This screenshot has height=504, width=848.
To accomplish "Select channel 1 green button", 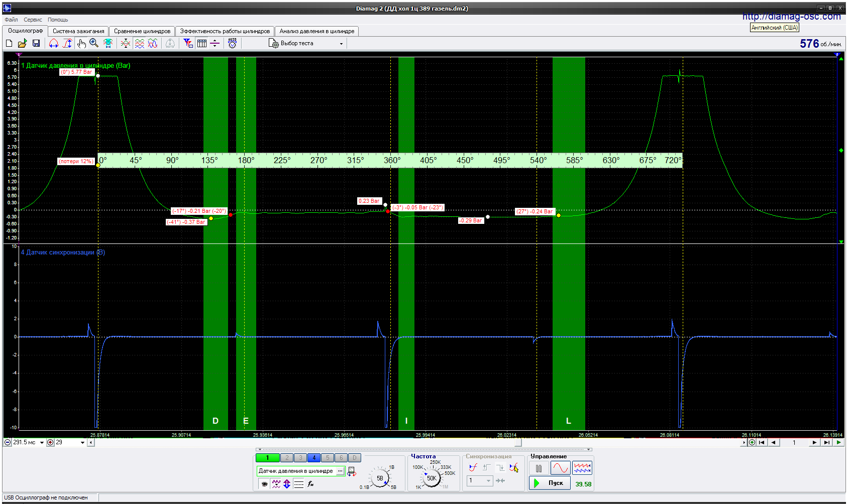I will [267, 458].
